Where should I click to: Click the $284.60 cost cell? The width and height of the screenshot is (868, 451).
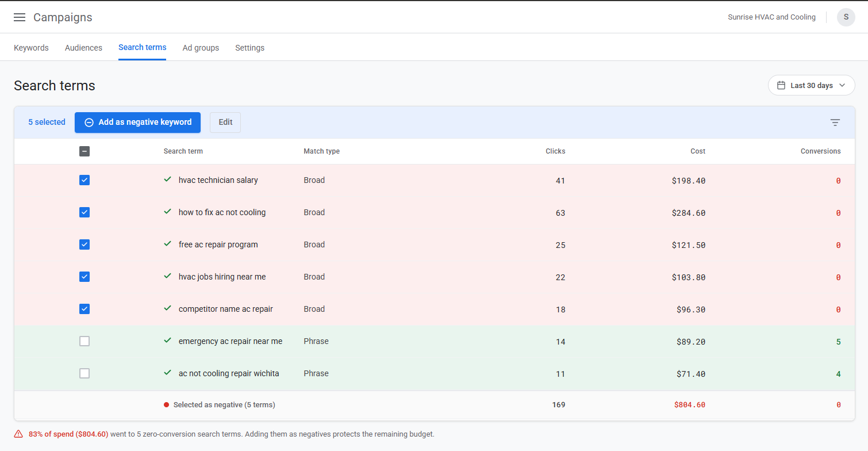688,213
